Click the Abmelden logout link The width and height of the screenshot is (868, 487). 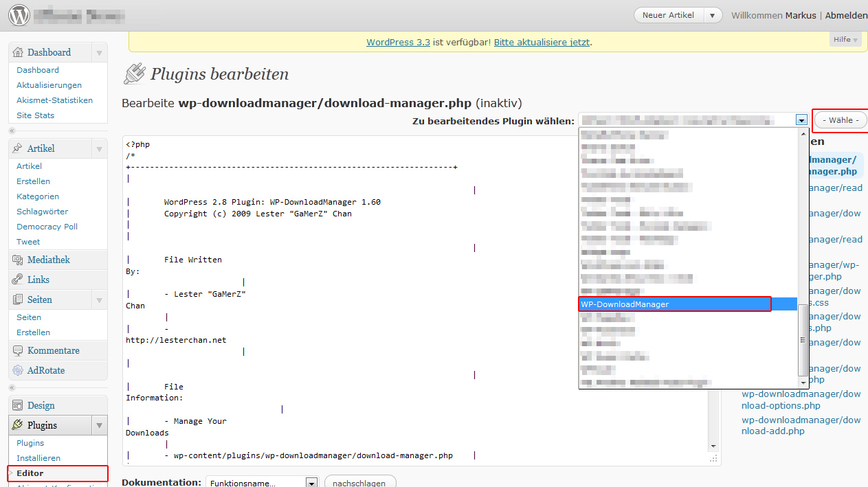coord(845,15)
